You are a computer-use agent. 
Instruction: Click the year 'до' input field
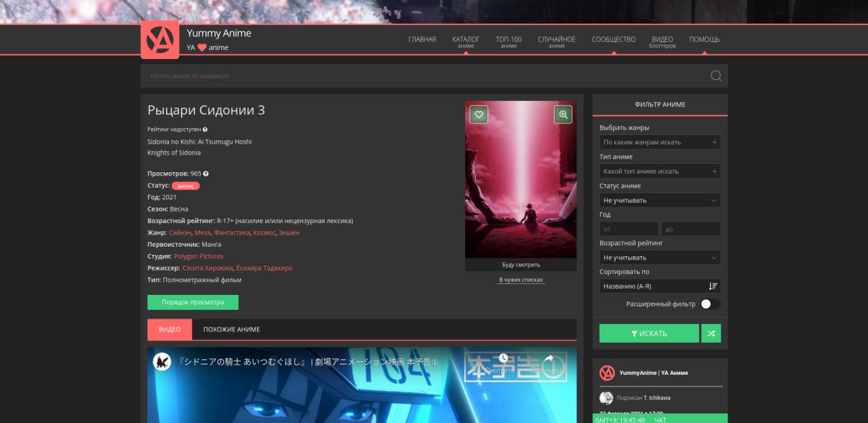691,229
